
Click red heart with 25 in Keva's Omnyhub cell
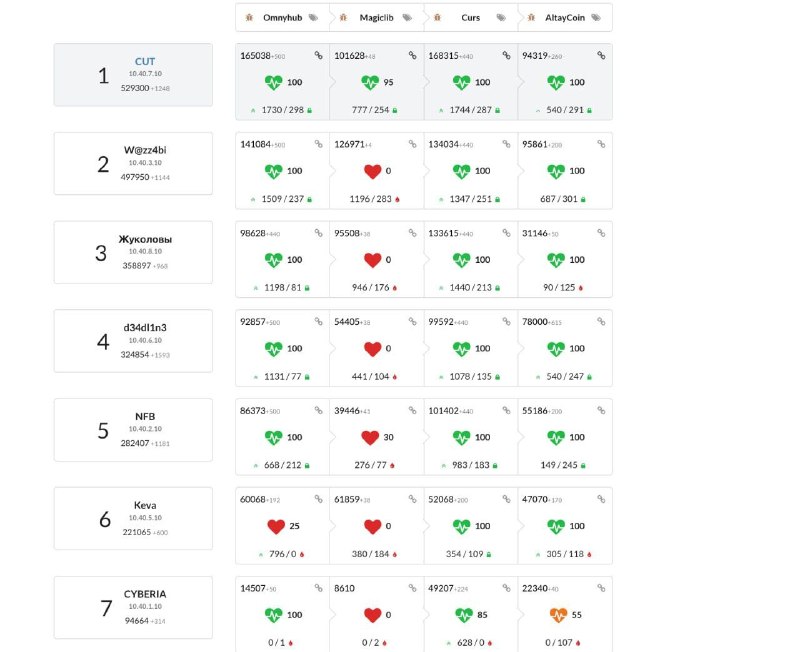pos(276,526)
